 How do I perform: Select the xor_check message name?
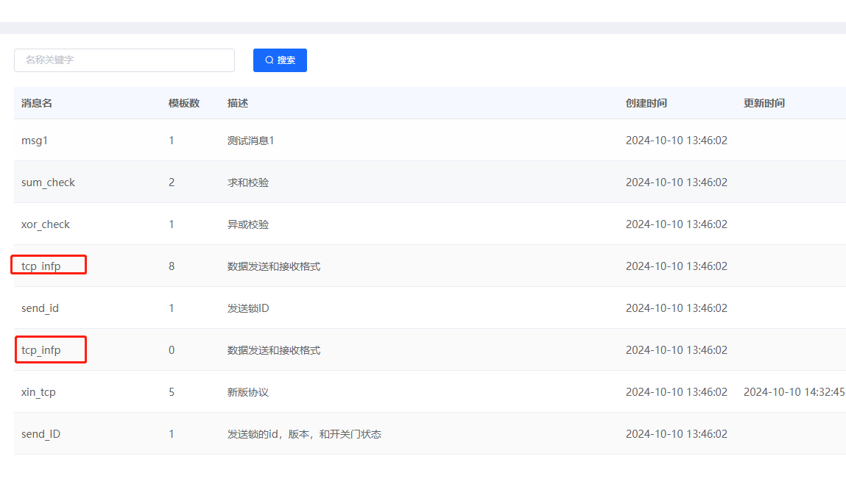pyautogui.click(x=45, y=224)
